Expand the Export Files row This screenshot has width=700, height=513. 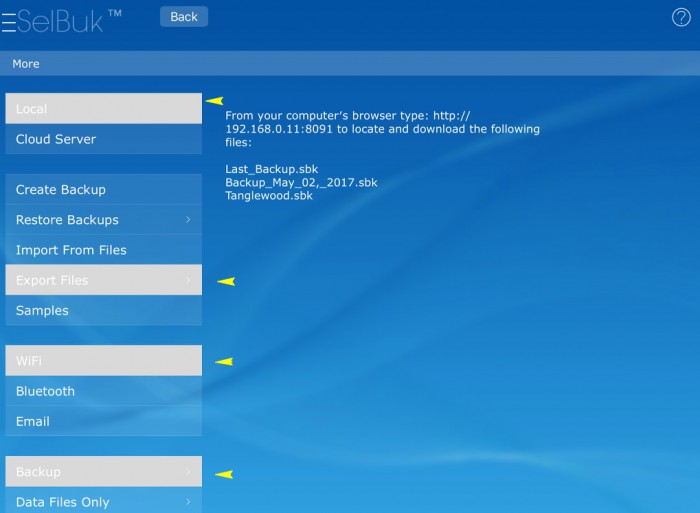point(103,280)
